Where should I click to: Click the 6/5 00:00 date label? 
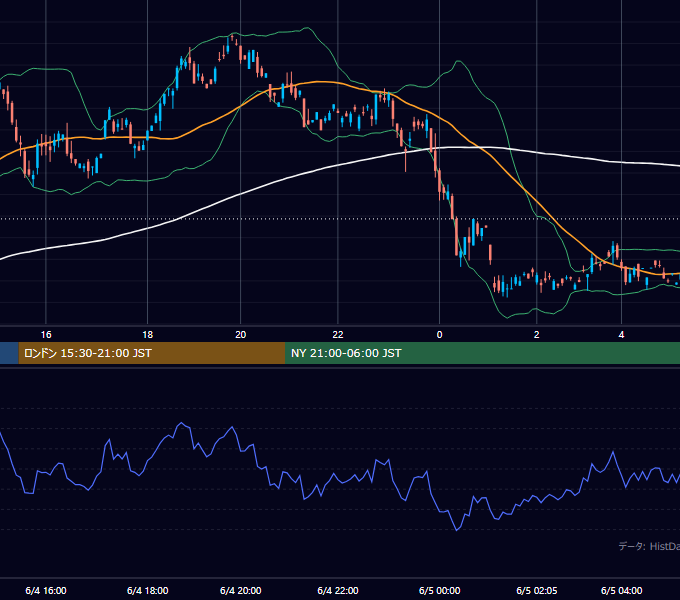pos(439,590)
